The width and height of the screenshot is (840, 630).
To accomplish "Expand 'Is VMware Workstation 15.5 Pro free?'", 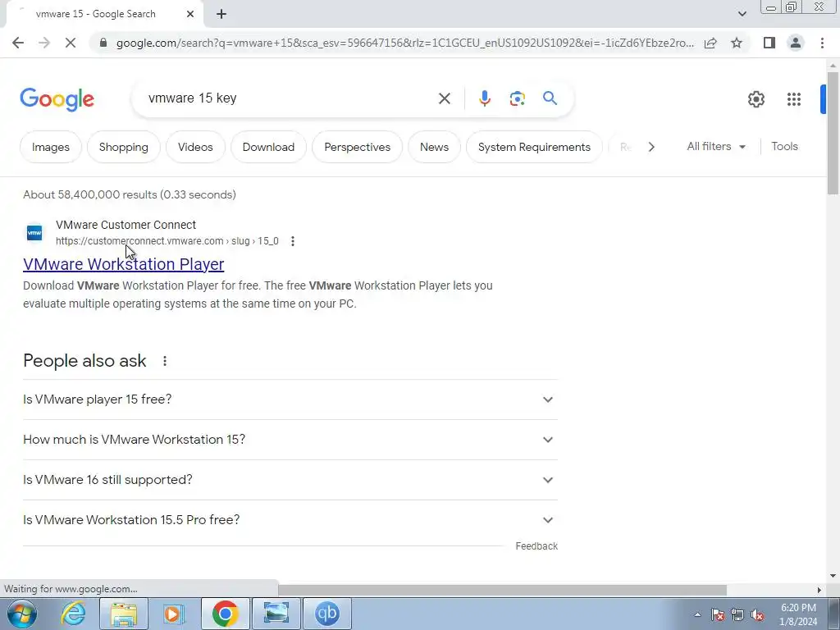I will (x=290, y=520).
